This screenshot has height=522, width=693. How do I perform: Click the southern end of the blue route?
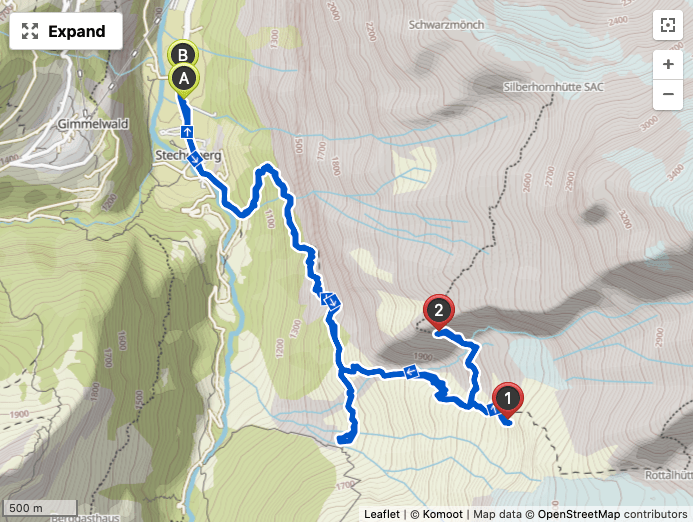point(343,439)
